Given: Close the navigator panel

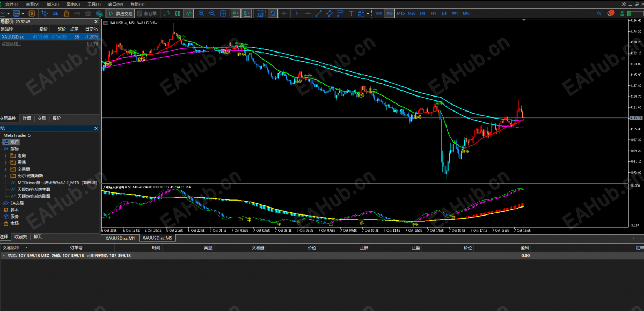Looking at the screenshot, I should (x=97, y=128).
